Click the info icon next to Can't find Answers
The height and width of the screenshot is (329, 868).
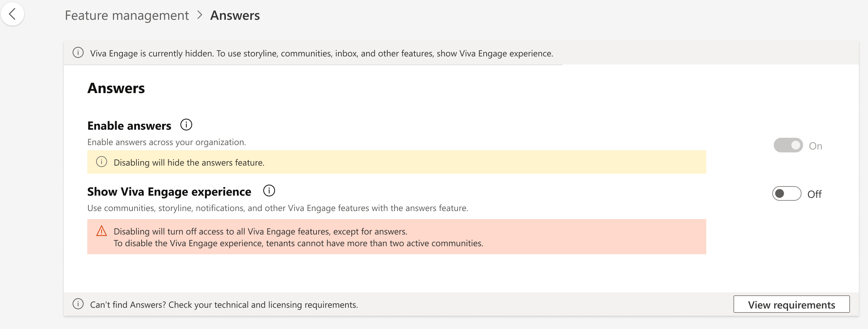[78, 304]
